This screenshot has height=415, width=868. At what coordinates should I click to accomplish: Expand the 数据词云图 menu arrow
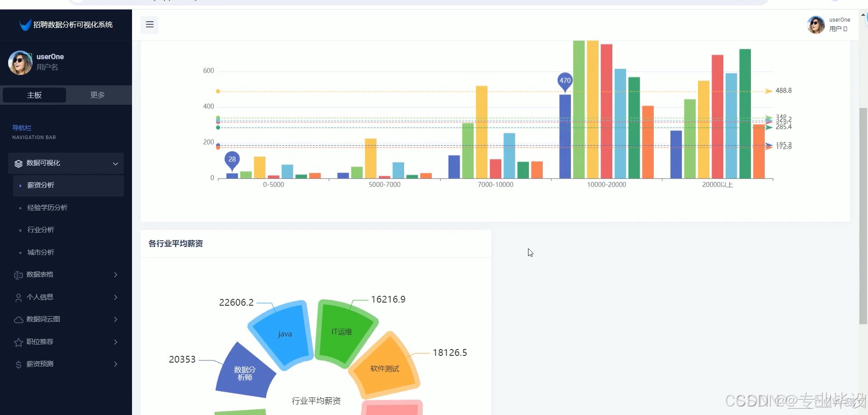point(116,319)
